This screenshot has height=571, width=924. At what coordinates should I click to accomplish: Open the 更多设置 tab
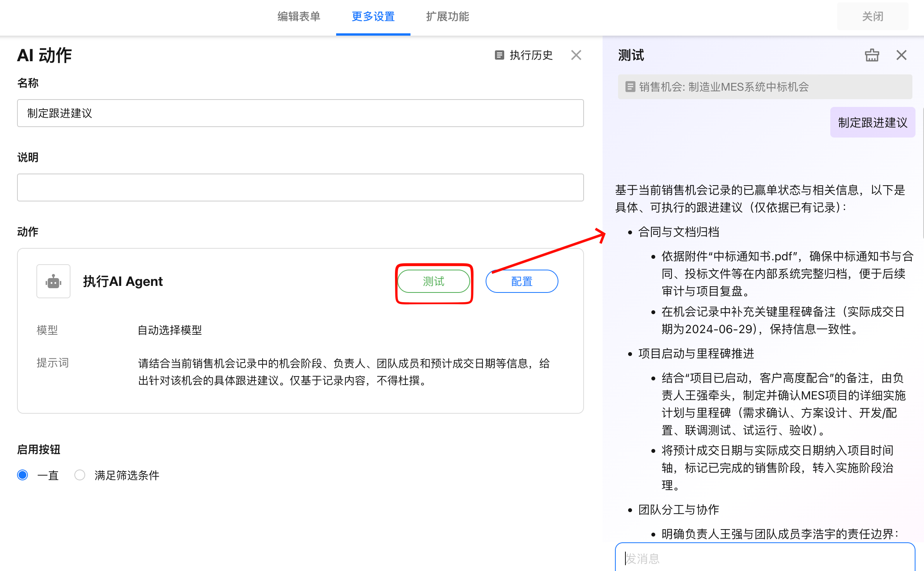pos(373,16)
